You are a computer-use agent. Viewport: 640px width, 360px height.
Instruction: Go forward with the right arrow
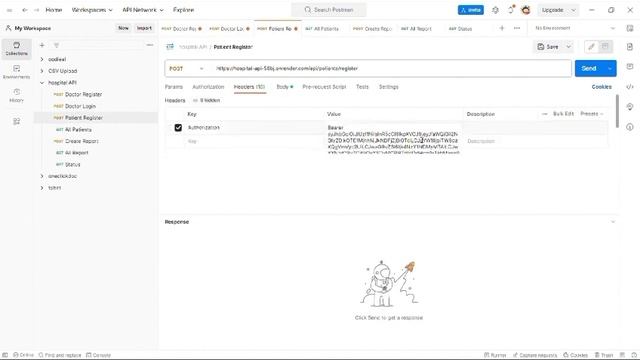36,10
